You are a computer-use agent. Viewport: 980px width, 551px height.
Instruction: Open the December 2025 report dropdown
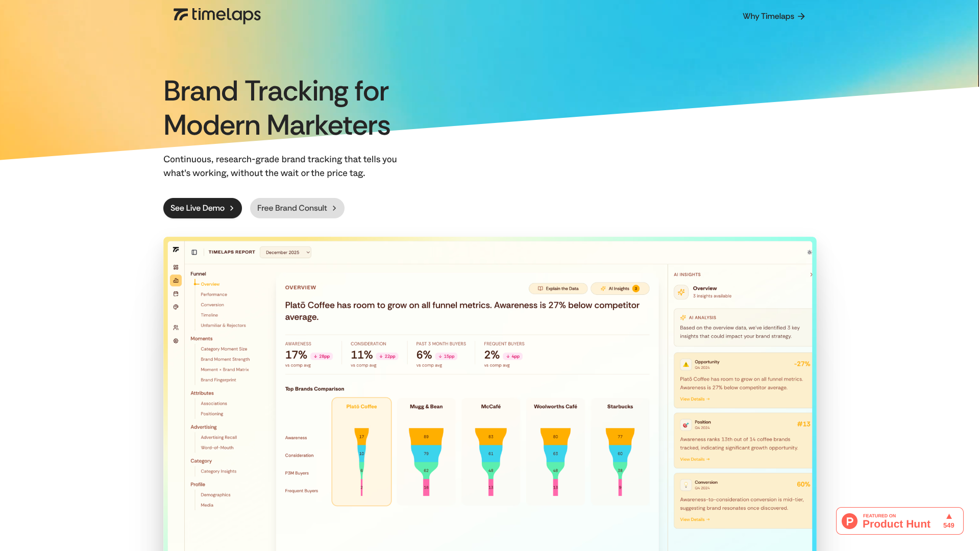[285, 253]
